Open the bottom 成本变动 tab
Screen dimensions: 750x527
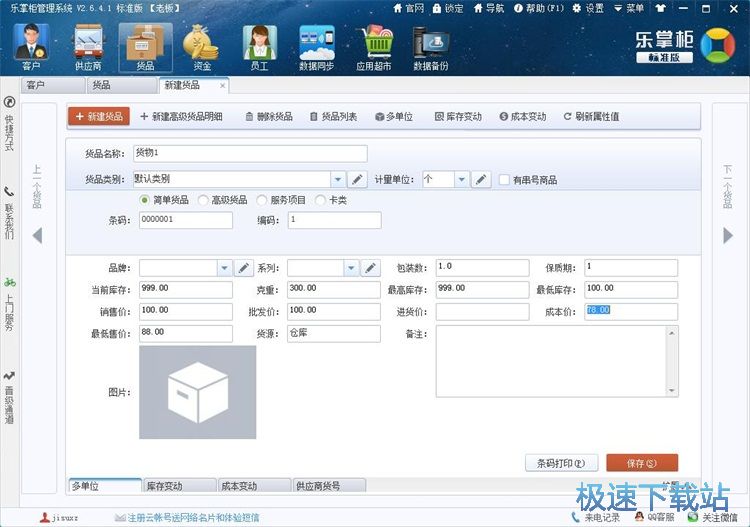[254, 485]
